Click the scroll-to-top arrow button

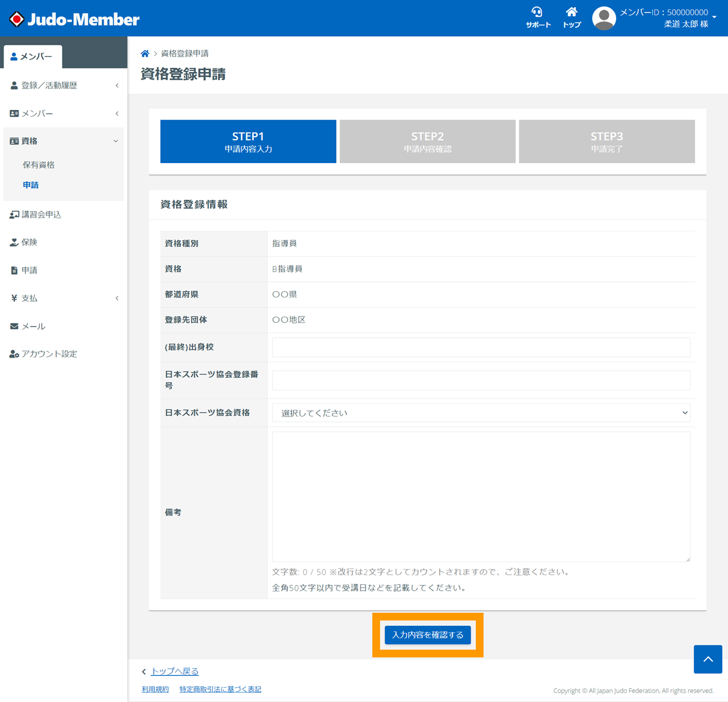coord(708,659)
